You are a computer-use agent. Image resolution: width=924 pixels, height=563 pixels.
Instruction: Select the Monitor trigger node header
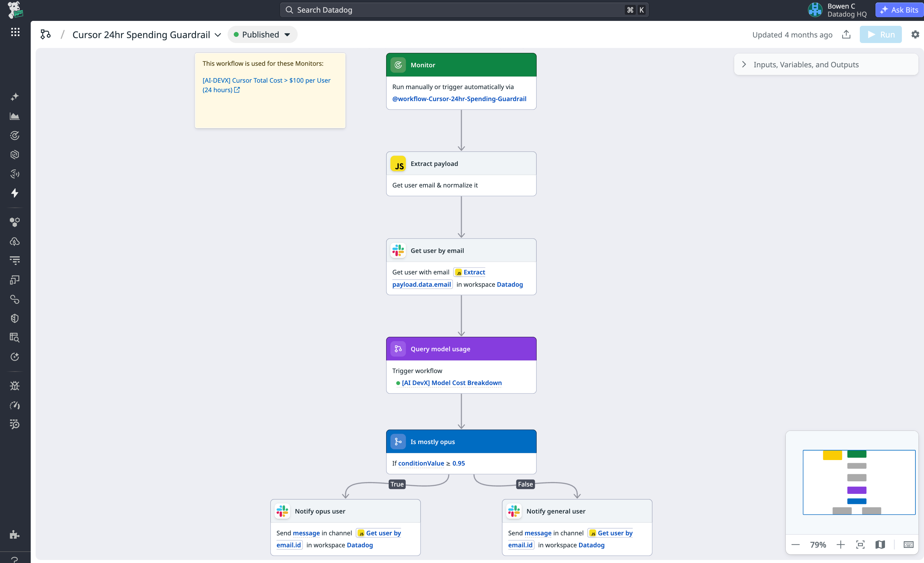point(461,65)
